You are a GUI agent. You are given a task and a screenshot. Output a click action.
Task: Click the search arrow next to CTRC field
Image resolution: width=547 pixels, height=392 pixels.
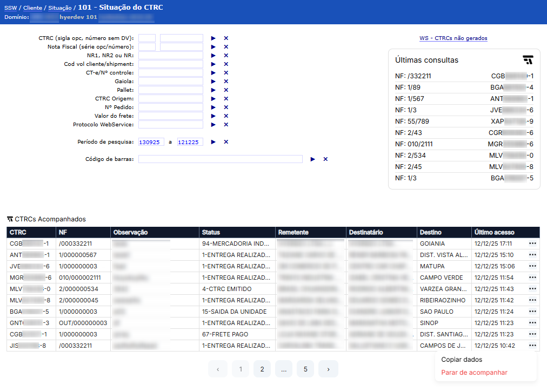213,38
